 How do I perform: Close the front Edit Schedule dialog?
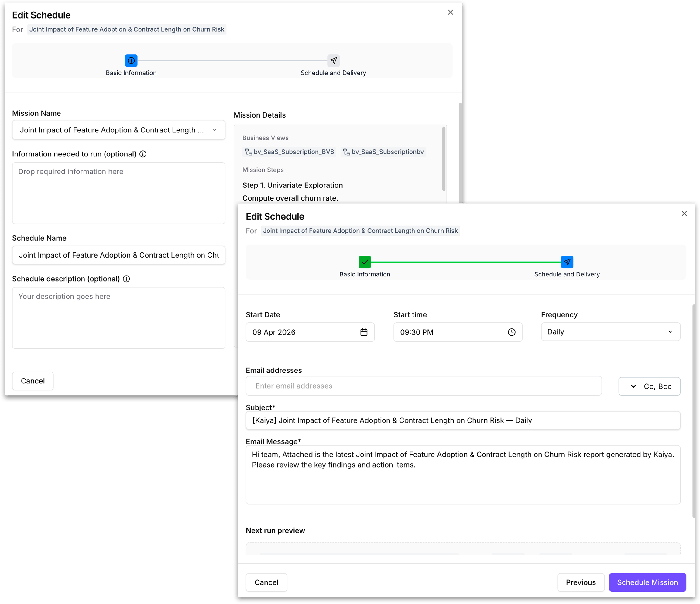tap(684, 214)
